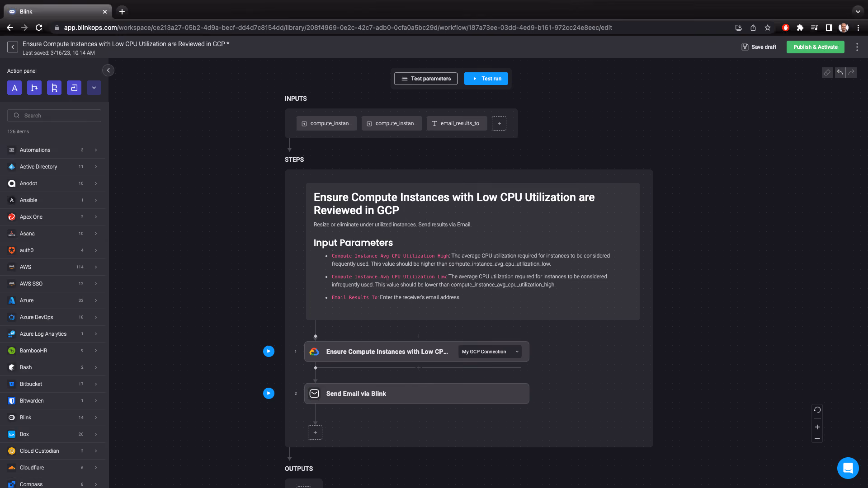Click the eraser icon at top right of canvas
Viewport: 868px width, 488px height.
click(x=827, y=73)
